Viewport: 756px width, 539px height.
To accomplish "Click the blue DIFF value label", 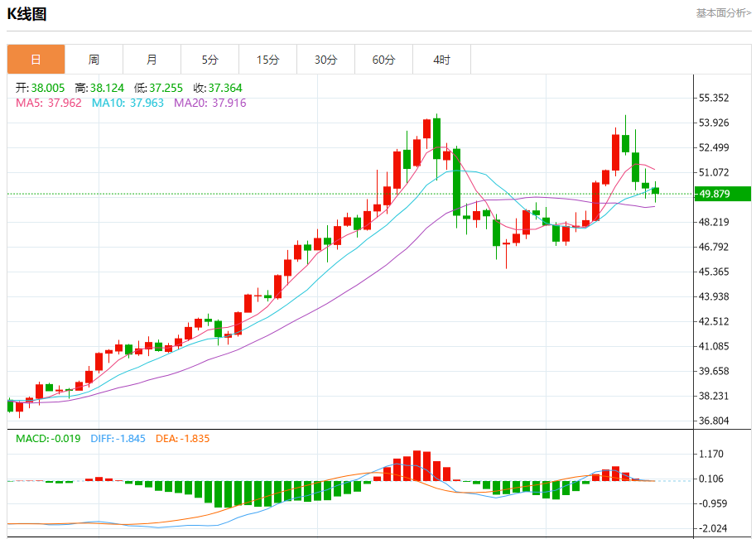I will [x=118, y=438].
